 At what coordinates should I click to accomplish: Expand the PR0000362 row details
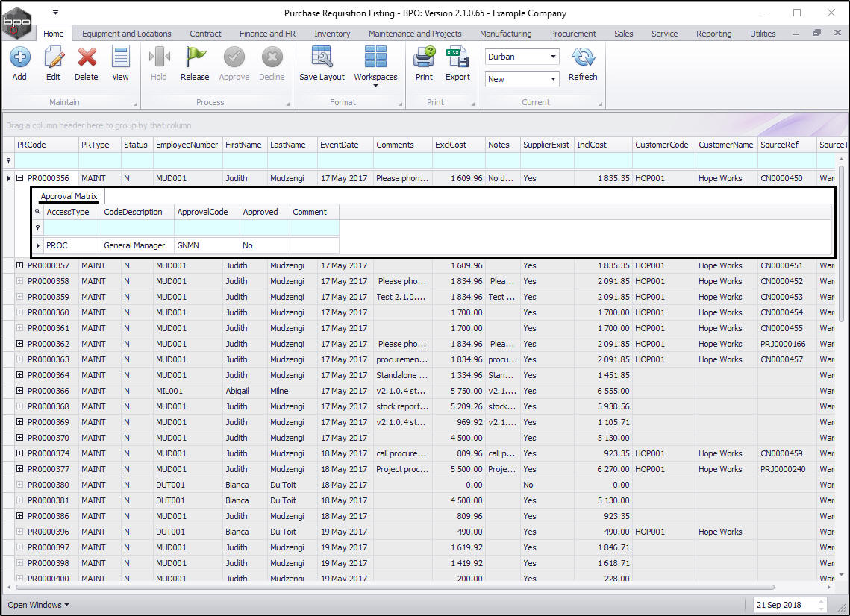(x=20, y=344)
